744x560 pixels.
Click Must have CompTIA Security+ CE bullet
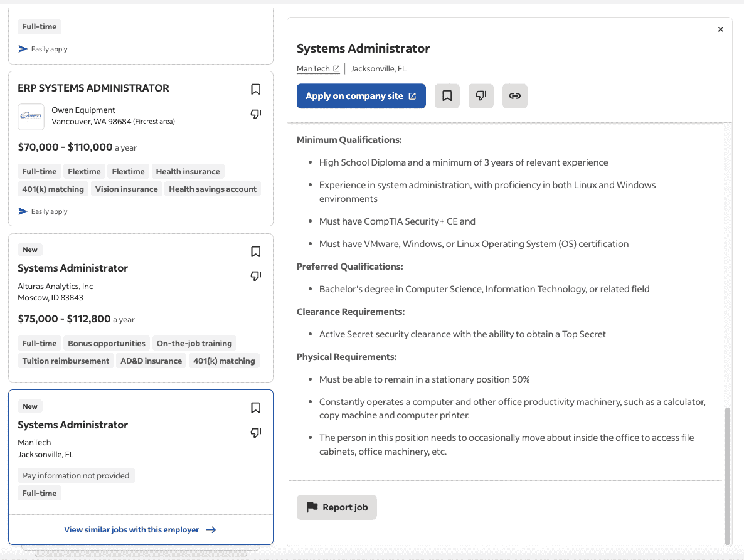[x=397, y=221]
